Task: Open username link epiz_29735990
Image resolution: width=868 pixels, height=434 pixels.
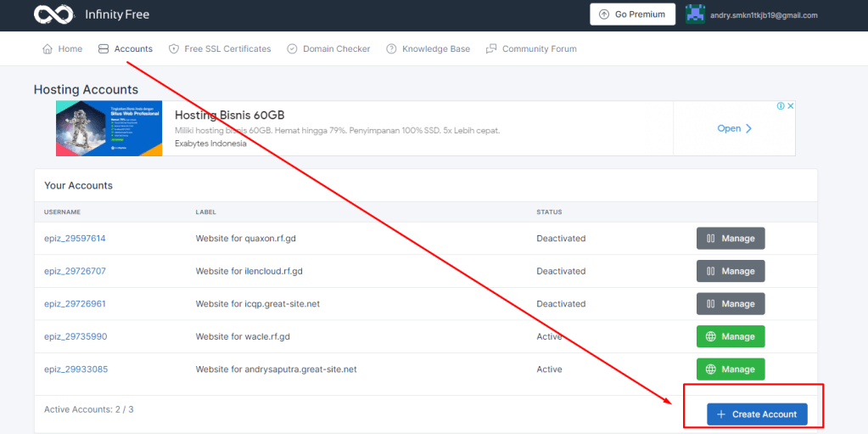Action: [76, 336]
